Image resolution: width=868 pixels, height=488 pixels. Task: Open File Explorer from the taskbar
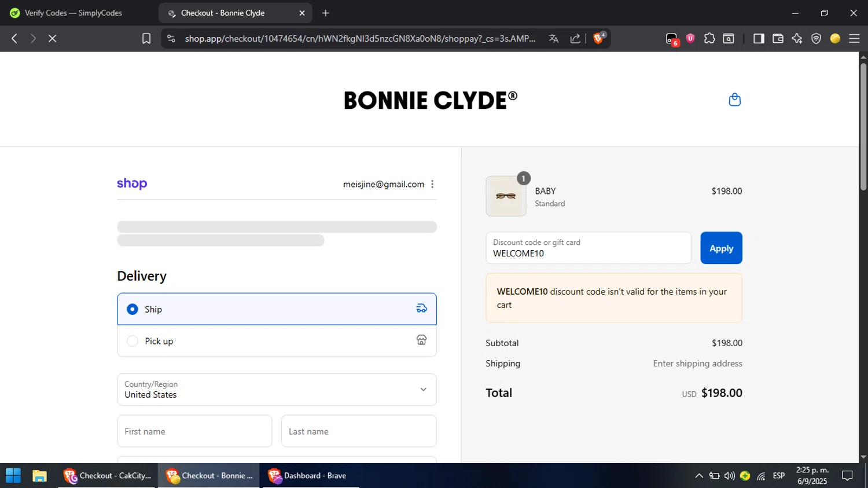click(39, 476)
